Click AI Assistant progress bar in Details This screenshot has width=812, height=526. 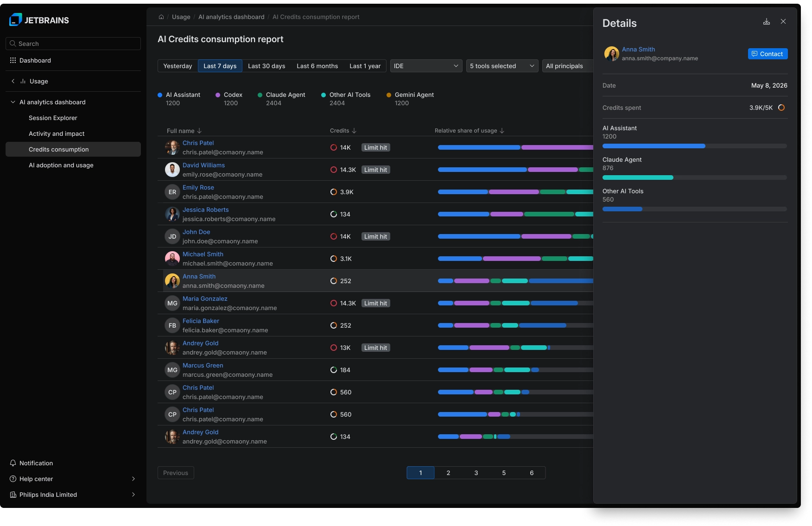[x=695, y=146]
